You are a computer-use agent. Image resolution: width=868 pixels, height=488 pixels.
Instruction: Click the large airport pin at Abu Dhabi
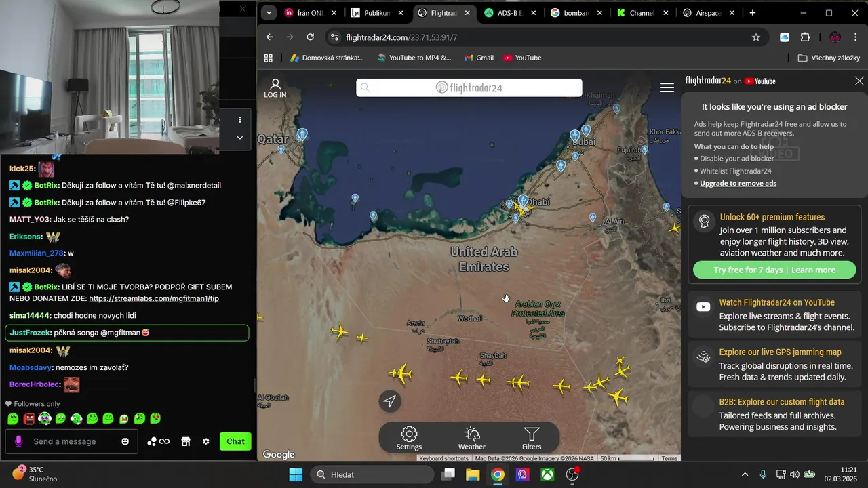point(523,201)
